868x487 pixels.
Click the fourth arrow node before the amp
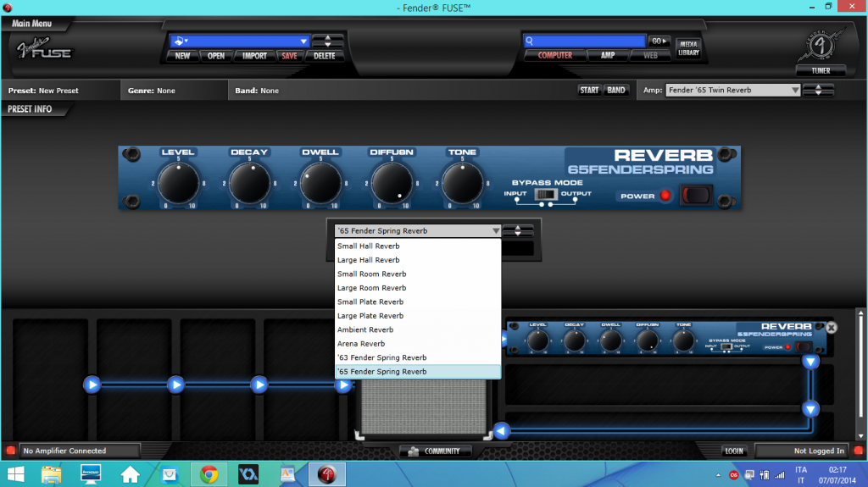[x=342, y=385]
